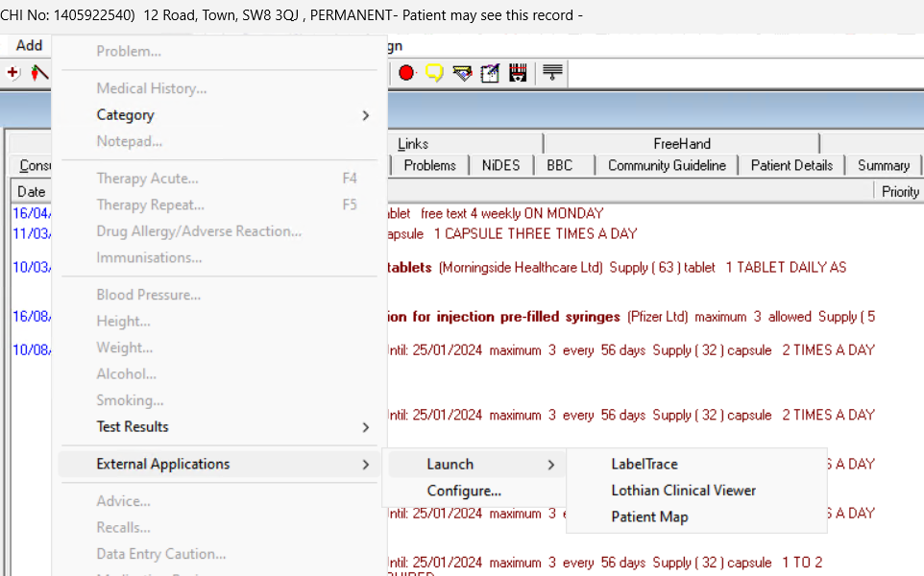This screenshot has width=924, height=576.
Task: Switch to the FreeHand tab
Action: tap(682, 144)
